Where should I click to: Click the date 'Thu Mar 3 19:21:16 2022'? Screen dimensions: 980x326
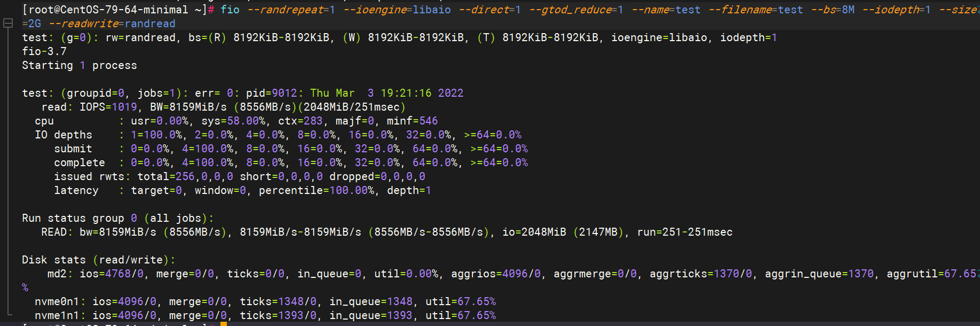(387, 93)
